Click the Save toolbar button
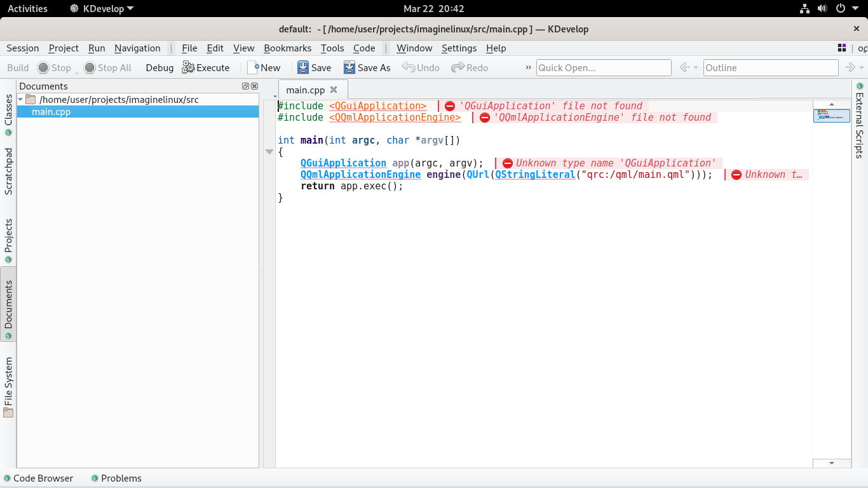The height and width of the screenshot is (488, 868). point(315,68)
